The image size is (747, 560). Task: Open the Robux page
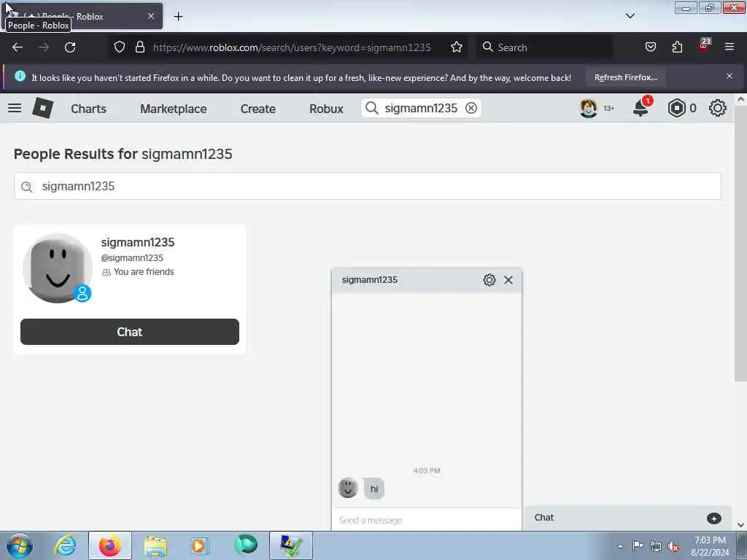(x=326, y=109)
